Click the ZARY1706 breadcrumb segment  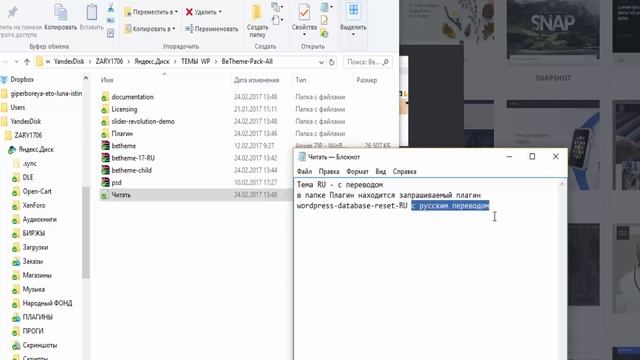point(109,62)
